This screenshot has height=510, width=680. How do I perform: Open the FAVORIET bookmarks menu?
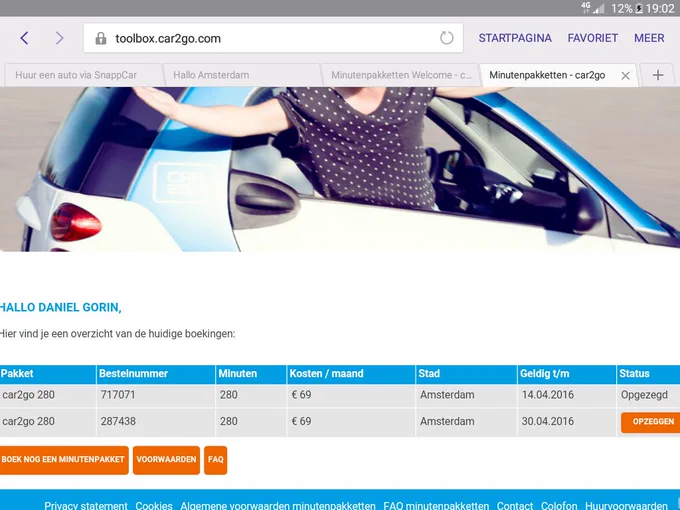coord(592,38)
